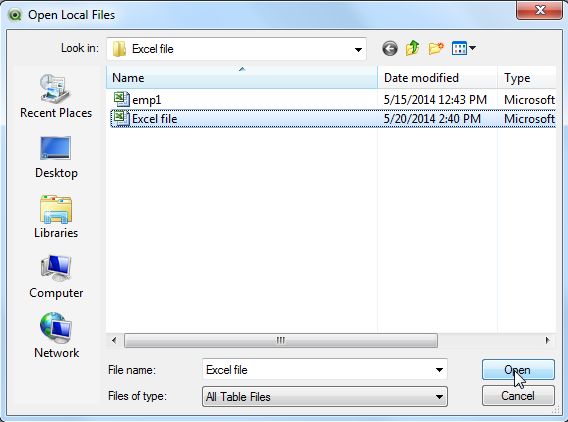568x422 pixels.
Task: Click the Open button
Action: tap(518, 370)
